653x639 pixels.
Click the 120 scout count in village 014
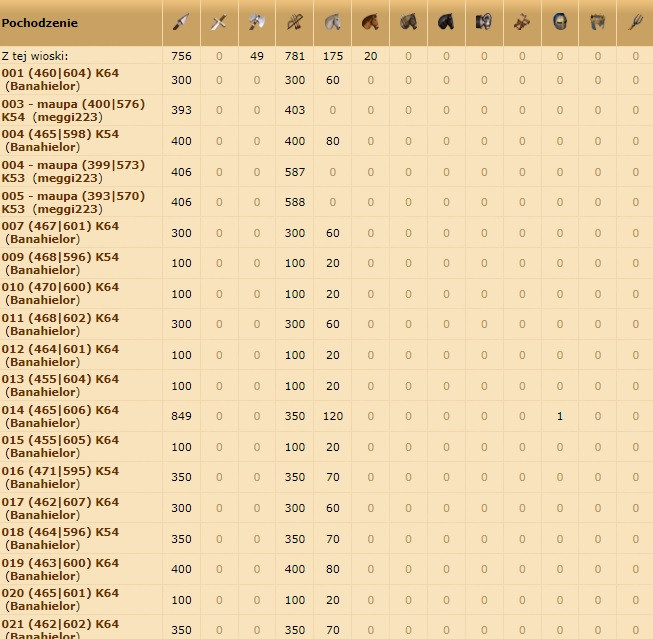[333, 416]
